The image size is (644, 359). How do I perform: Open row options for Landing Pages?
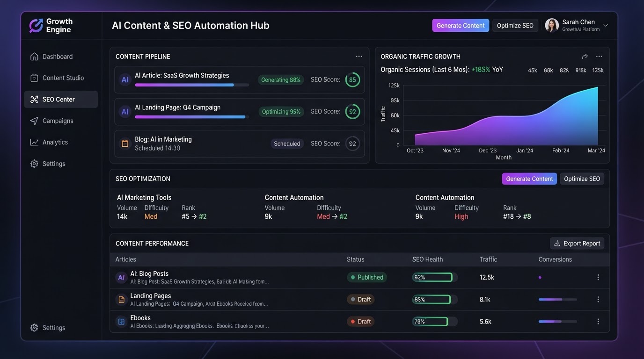(x=598, y=299)
